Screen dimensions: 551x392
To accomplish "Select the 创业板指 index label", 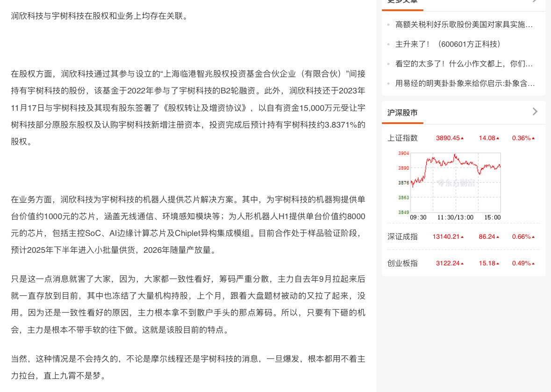I will 402,264.
